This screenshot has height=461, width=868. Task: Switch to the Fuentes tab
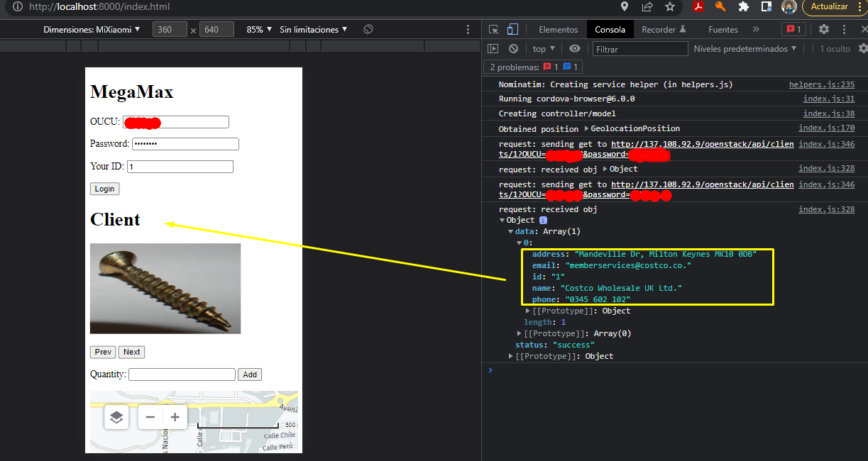point(723,30)
